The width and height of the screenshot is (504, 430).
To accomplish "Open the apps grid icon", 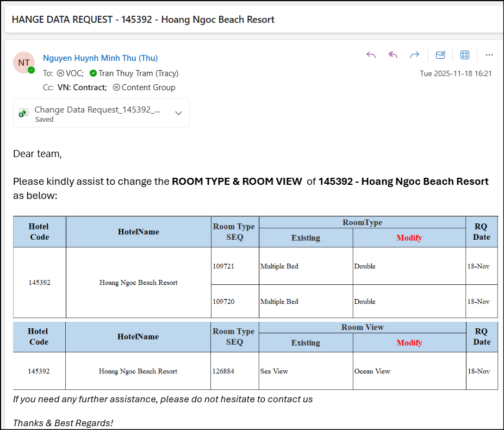I will click(465, 55).
